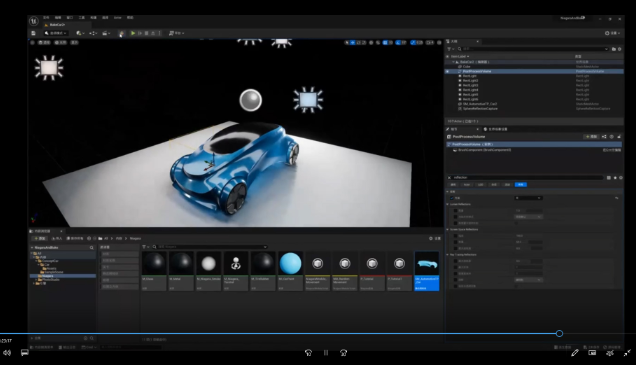Select RectLight6 in the Outliner
This screenshot has width=636, height=365.
pyautogui.click(x=470, y=99)
